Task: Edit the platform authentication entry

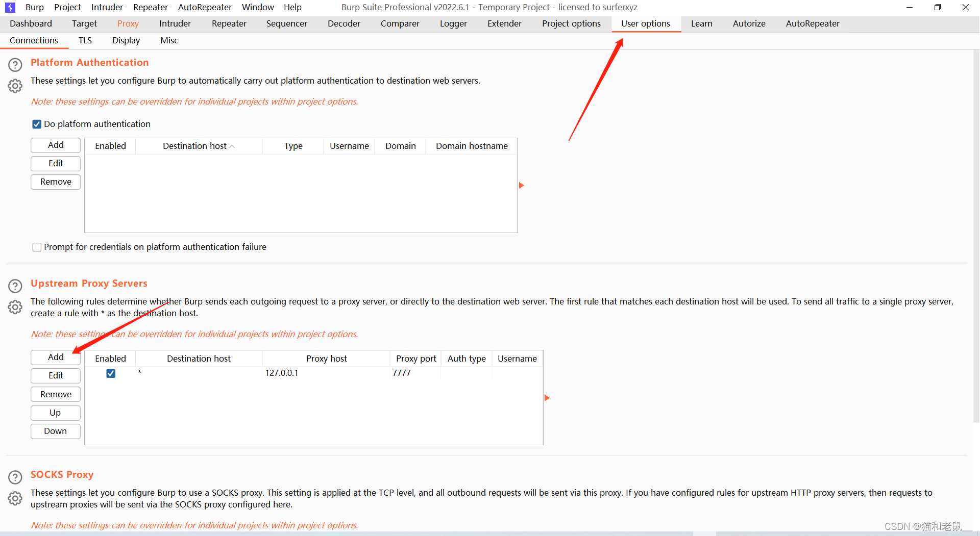Action: pyautogui.click(x=56, y=163)
